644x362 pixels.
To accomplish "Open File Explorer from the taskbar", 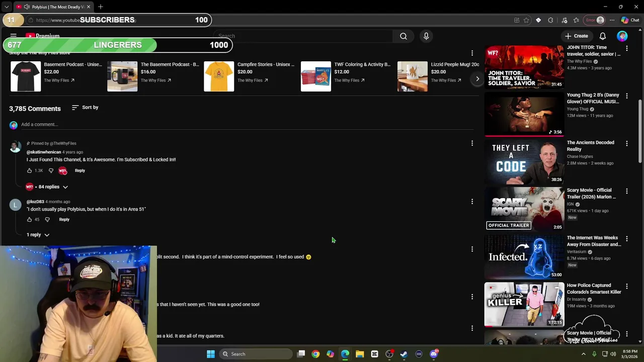I will (360, 354).
